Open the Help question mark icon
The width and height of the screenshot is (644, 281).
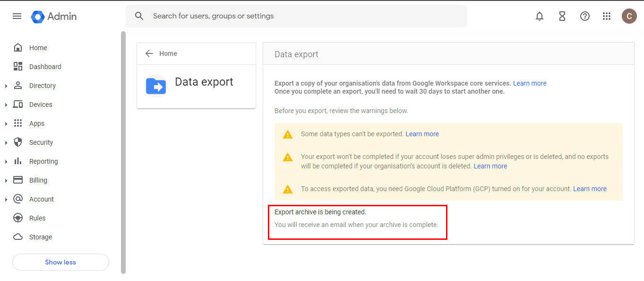585,16
